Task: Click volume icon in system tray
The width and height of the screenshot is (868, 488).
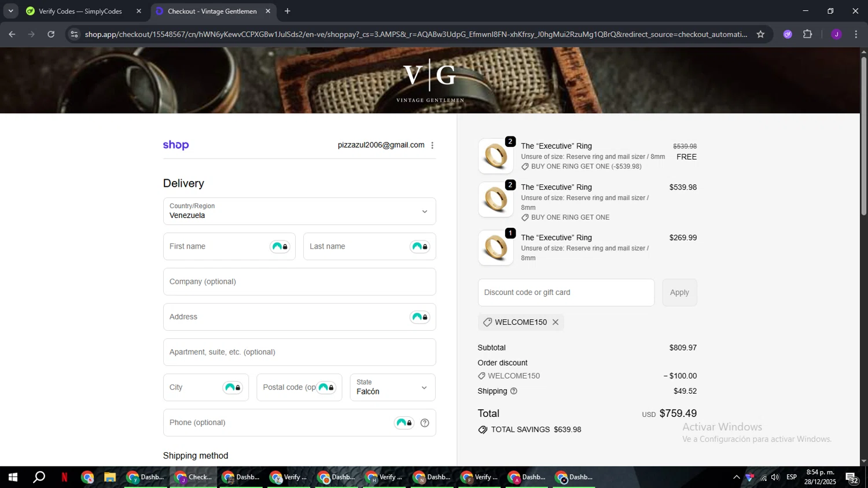Action: click(x=775, y=477)
